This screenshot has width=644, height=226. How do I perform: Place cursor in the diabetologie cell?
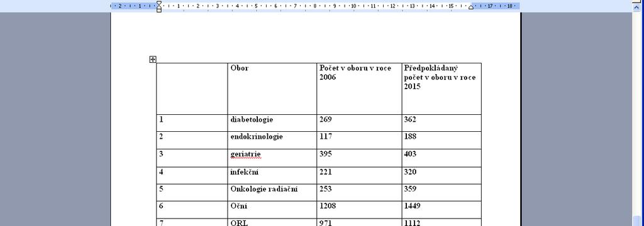272,123
